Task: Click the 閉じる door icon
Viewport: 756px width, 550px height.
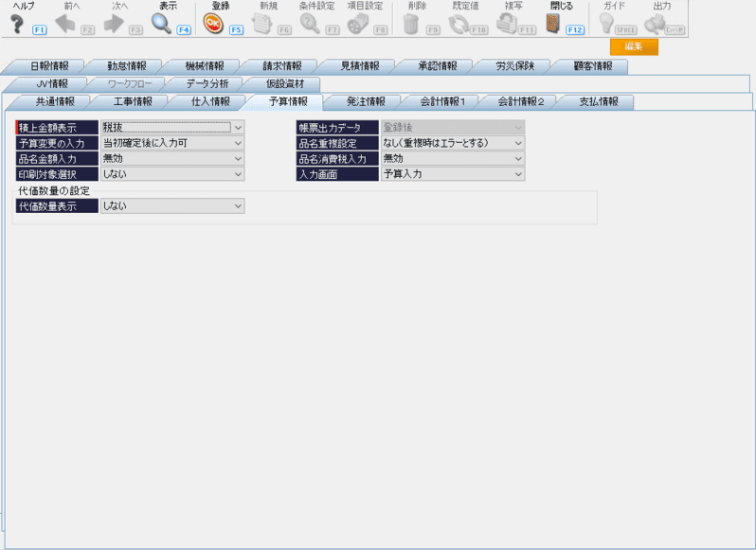Action: [553, 24]
